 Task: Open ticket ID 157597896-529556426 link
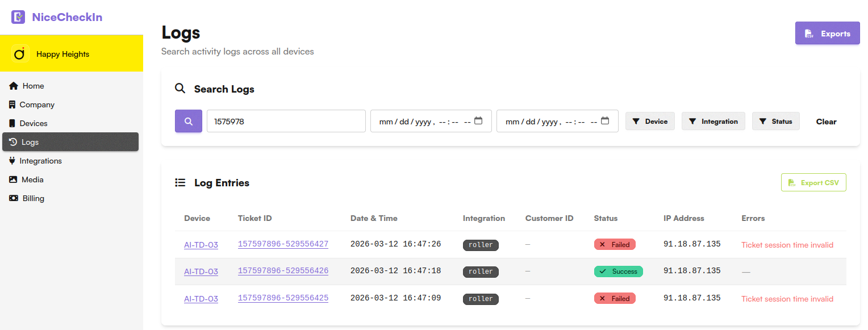point(283,270)
